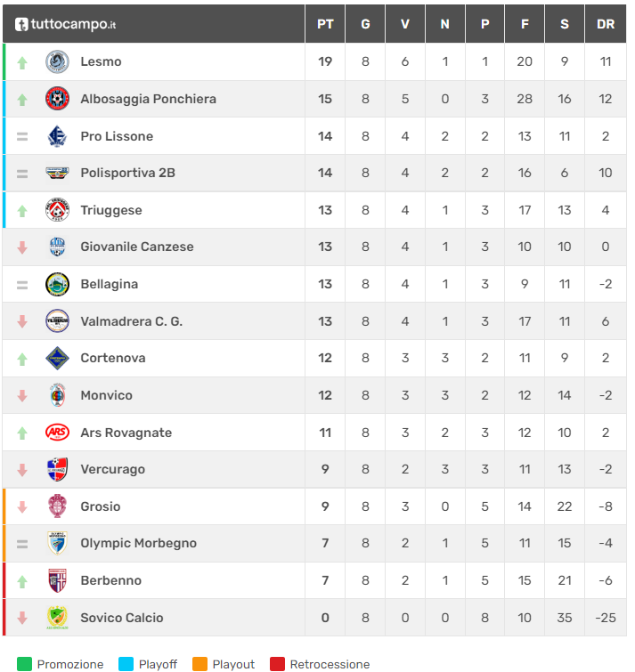Viewport: 635px width, 672px height.
Task: Sort table by PT column header
Action: coord(325,24)
